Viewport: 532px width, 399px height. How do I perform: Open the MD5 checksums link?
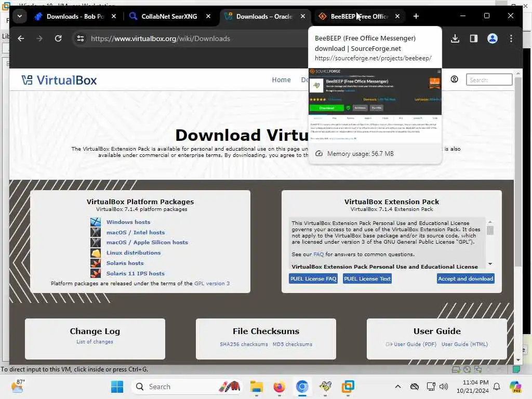coord(292,344)
